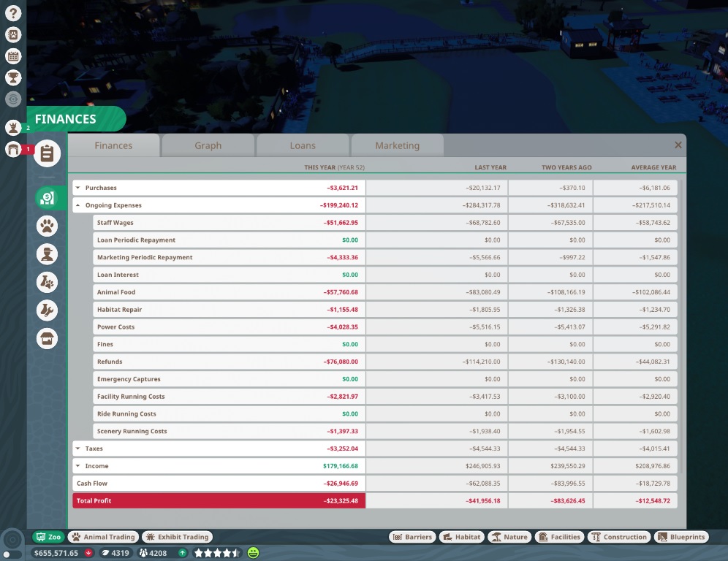Click the Power Costs row label
Screen dimensions: 728x561
(115, 327)
